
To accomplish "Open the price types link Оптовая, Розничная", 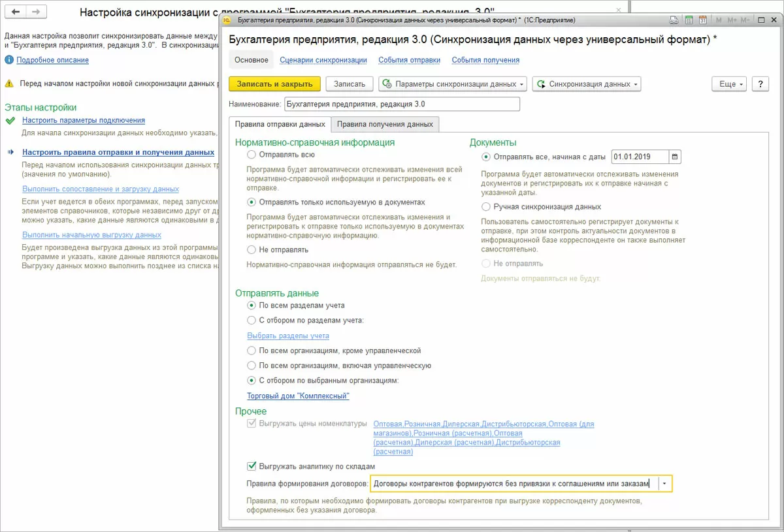I will (483, 437).
